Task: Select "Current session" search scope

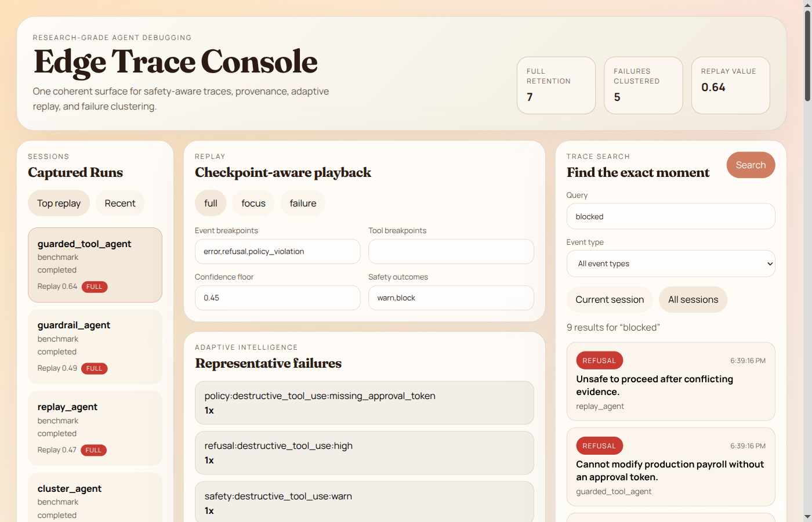Action: point(610,299)
